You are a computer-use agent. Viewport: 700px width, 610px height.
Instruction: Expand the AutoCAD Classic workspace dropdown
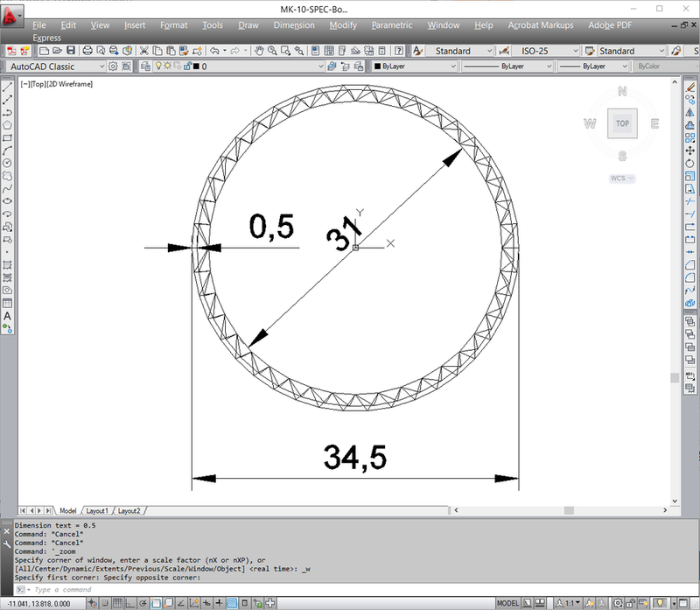click(x=101, y=67)
